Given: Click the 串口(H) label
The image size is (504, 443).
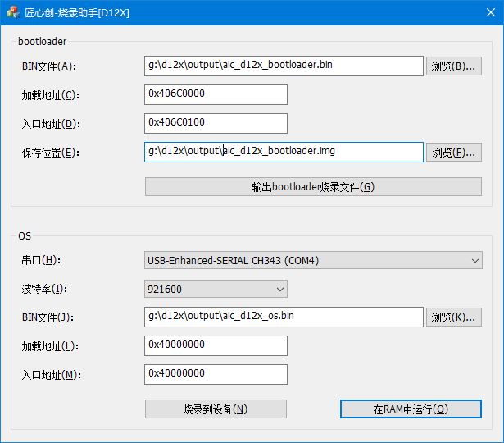Looking at the screenshot, I should pos(41,260).
